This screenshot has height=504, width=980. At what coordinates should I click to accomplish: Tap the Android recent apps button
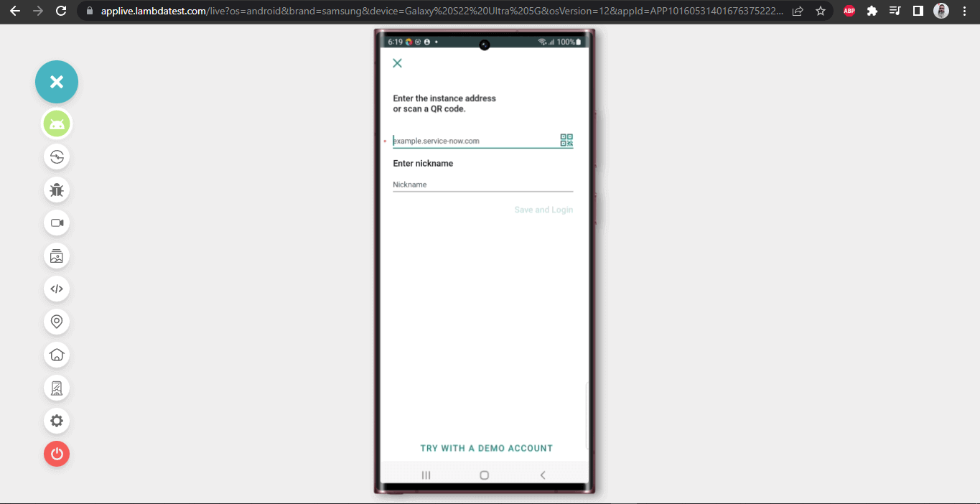tap(426, 475)
